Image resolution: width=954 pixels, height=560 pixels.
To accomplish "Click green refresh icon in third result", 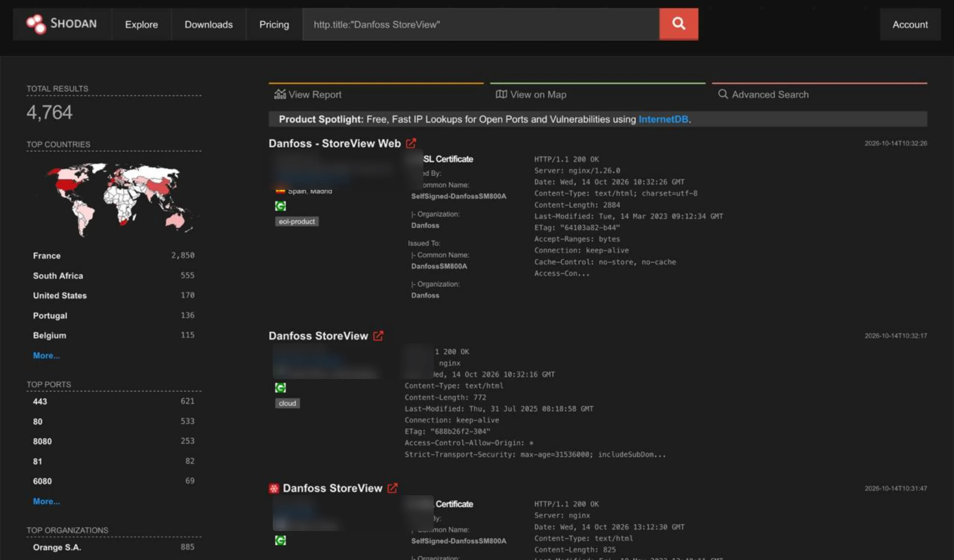I will 280,540.
